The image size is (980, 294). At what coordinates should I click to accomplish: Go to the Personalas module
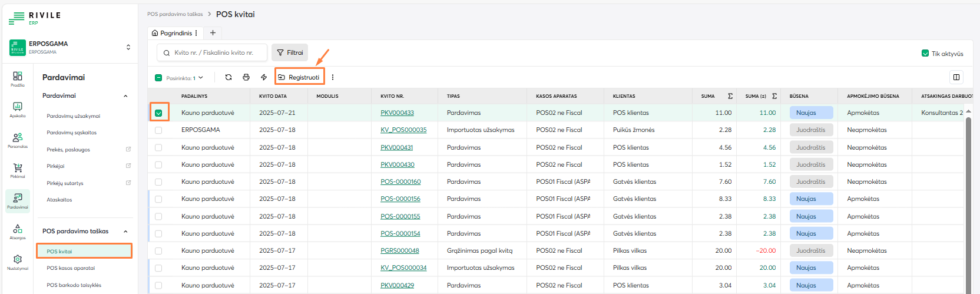pos(18,140)
